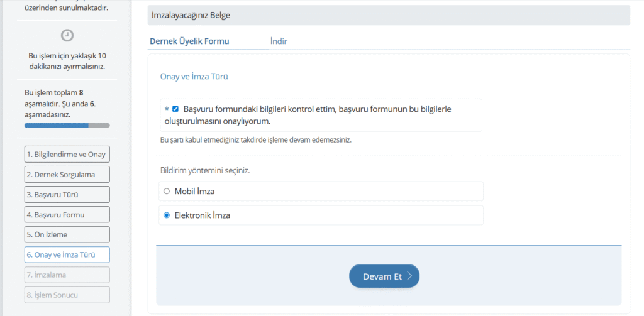The image size is (644, 316).
Task: Click disabled step 8. İşlem Sonucu
Action: [67, 295]
